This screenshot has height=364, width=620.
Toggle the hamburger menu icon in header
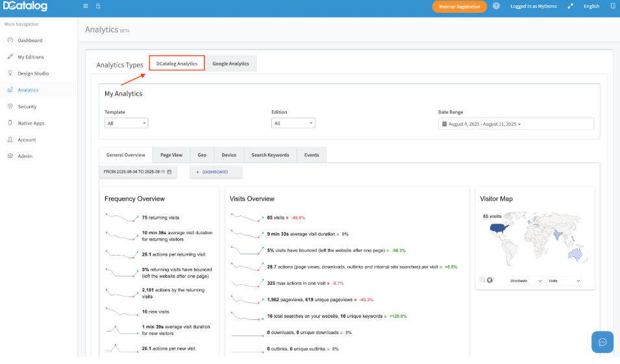pos(86,6)
